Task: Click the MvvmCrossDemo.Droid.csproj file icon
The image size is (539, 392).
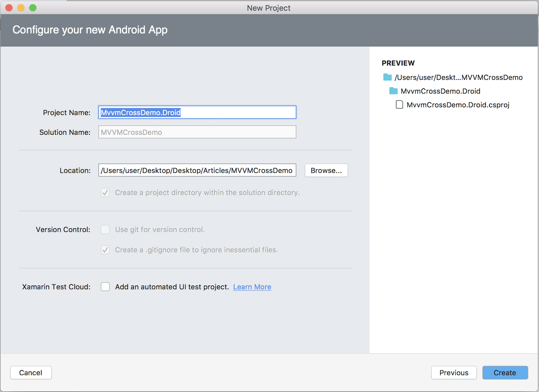Action: coord(399,104)
